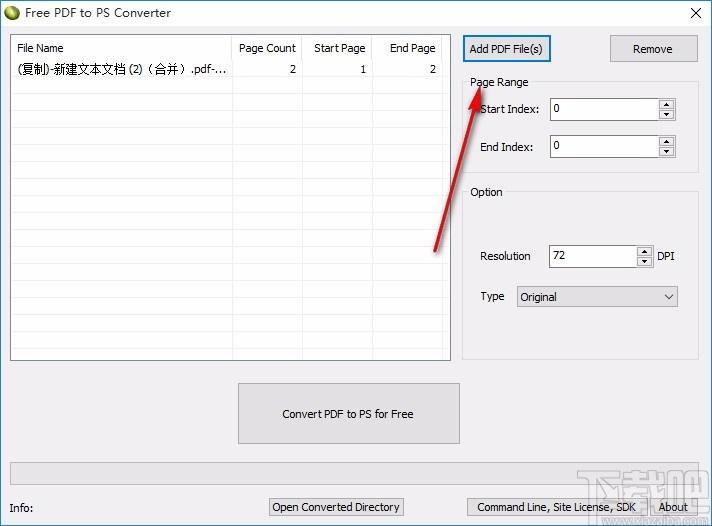
Task: Close the Free PDF to PS Converter window
Action: point(696,13)
